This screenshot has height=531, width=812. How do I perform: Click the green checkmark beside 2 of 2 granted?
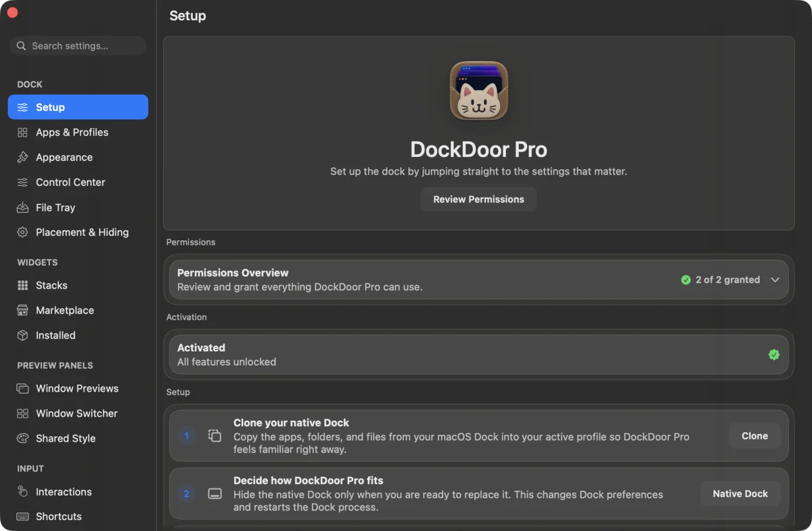click(x=686, y=280)
